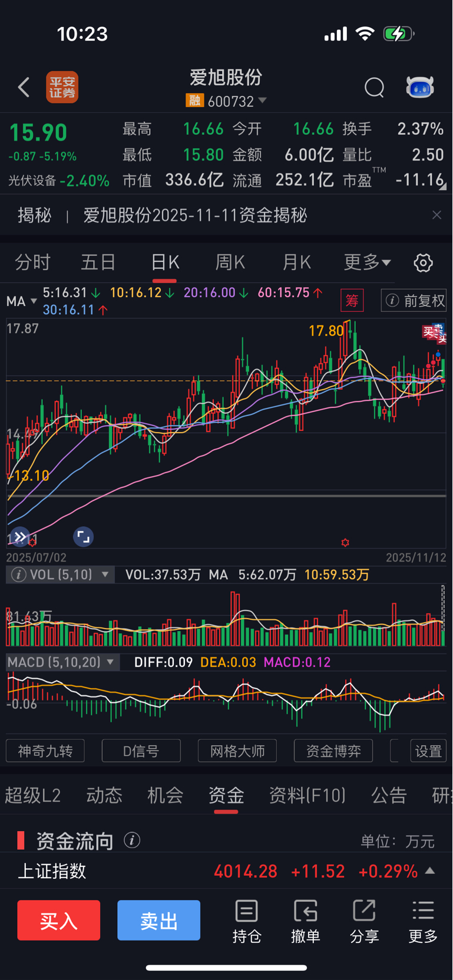
Task: Tap the MA 5:16.31 value
Action: point(71,293)
